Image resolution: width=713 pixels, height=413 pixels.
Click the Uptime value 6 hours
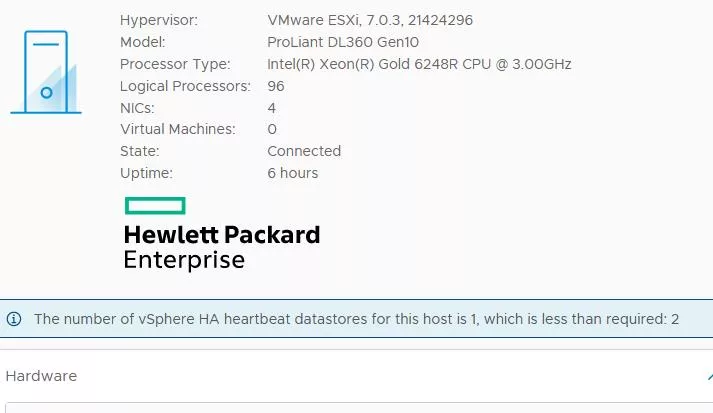pyautogui.click(x=292, y=173)
